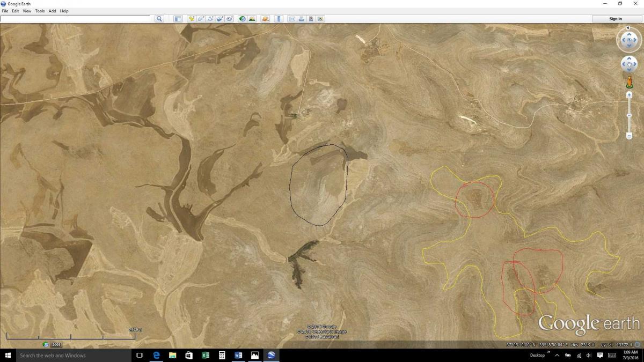The width and height of the screenshot is (644, 362).
Task: Select the Add Path tool
Action: tap(210, 19)
